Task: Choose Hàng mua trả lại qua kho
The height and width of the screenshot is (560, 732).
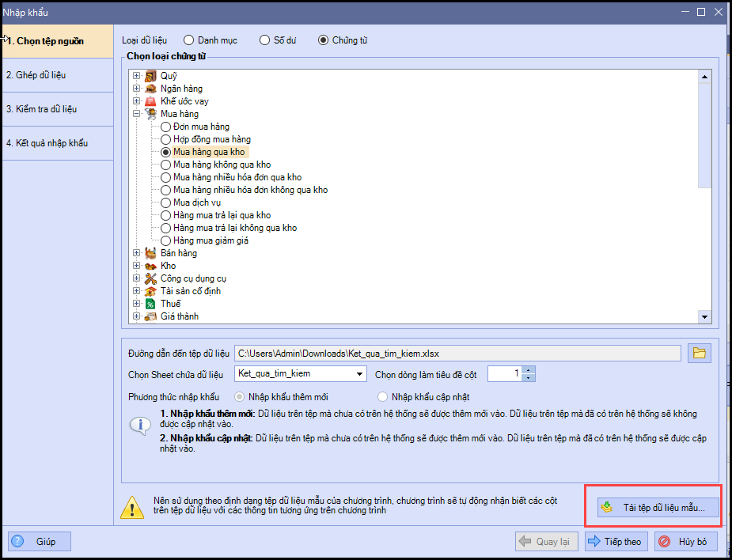Action: (165, 215)
